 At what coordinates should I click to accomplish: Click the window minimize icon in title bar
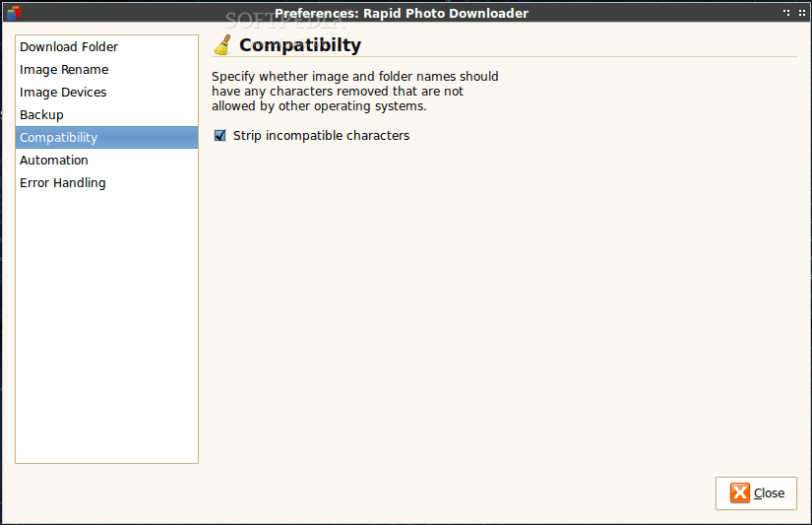[786, 13]
